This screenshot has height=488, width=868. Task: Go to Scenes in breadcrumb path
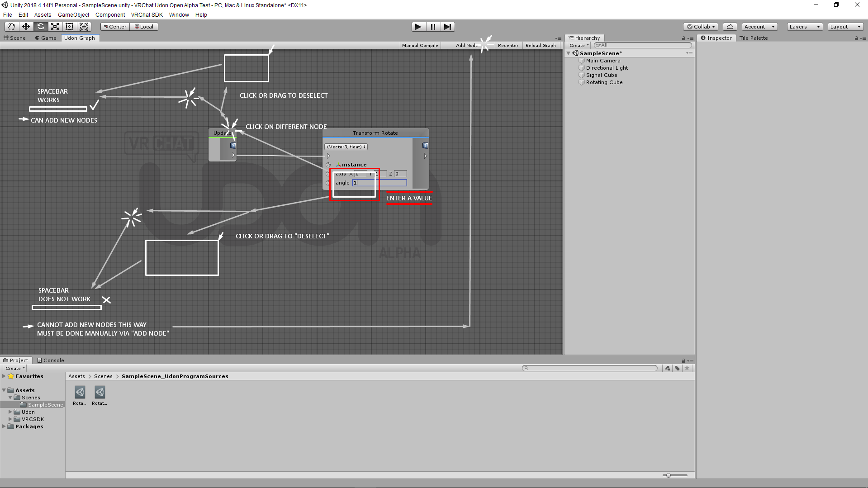[x=103, y=376]
